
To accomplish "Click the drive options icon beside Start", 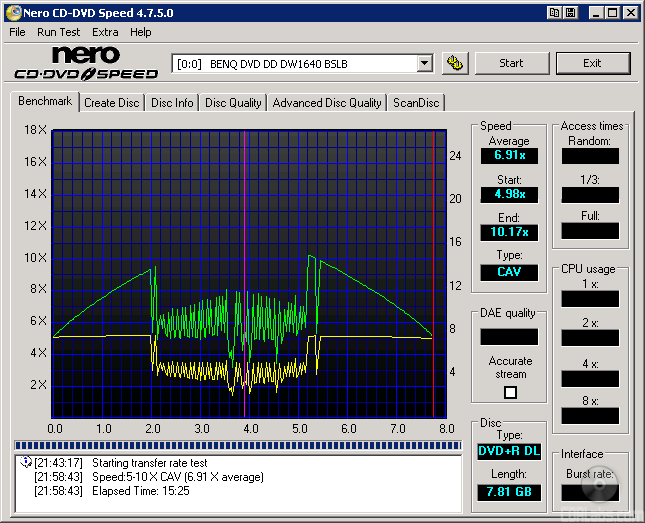I will click(455, 63).
